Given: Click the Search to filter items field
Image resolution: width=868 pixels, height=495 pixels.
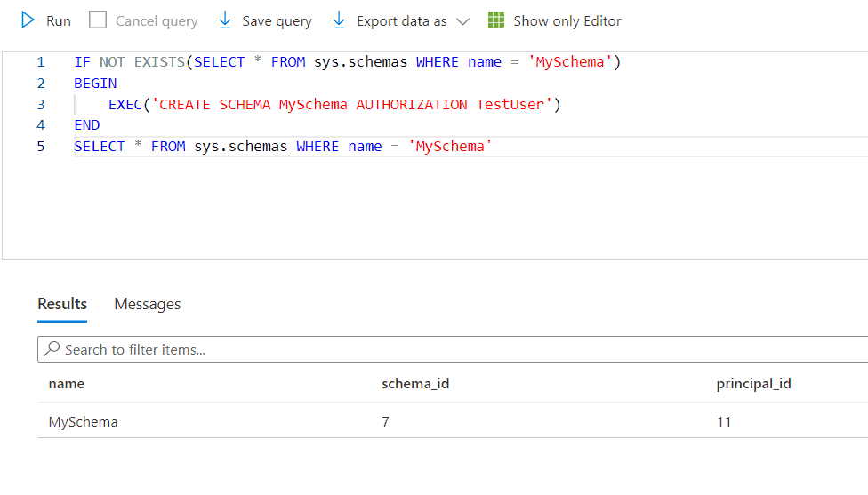Looking at the screenshot, I should pyautogui.click(x=453, y=349).
